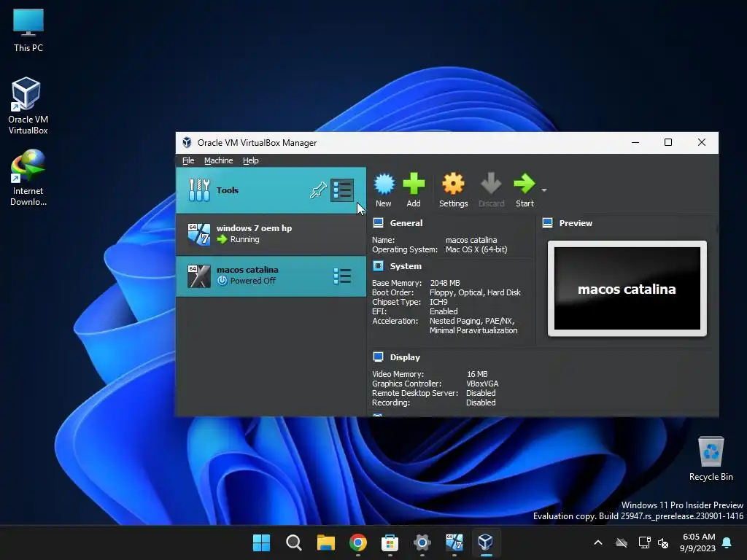Switch to windows 7 VM taskbar icon
The image size is (747, 560).
(x=454, y=542)
